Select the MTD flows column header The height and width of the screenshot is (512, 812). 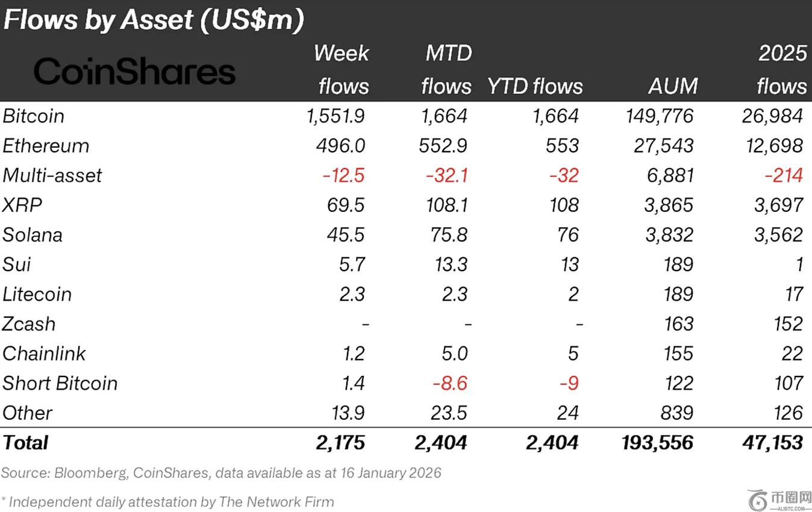446,69
